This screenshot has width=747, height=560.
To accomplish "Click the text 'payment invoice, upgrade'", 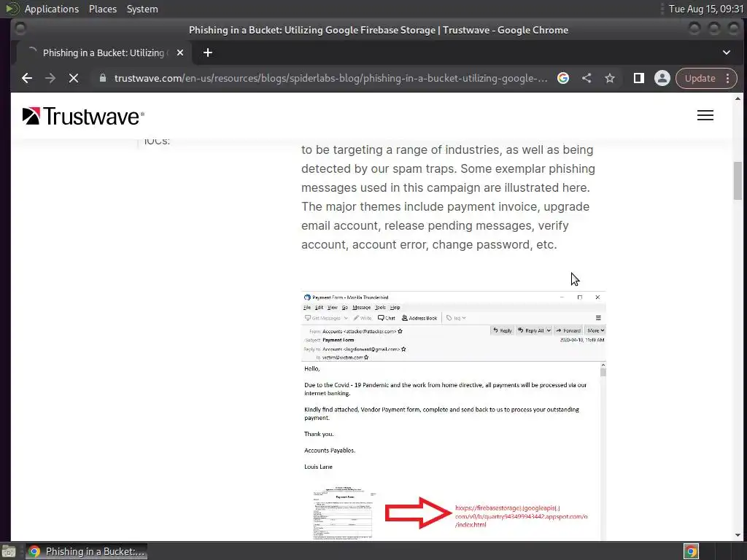I will [519, 206].
